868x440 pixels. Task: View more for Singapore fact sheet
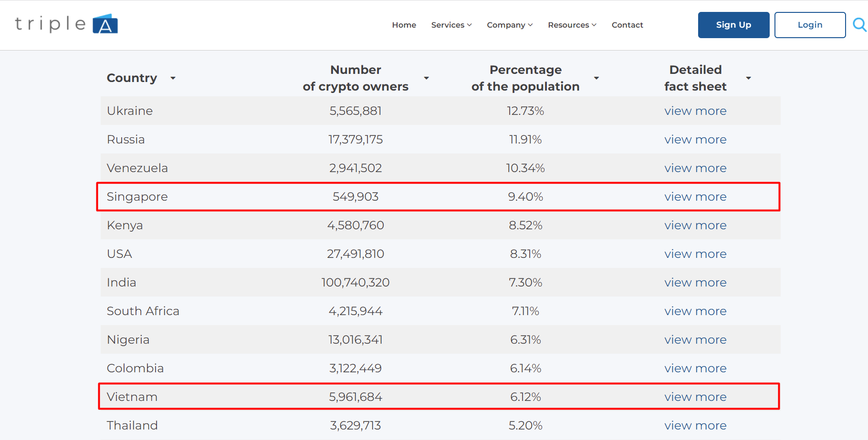coord(695,197)
